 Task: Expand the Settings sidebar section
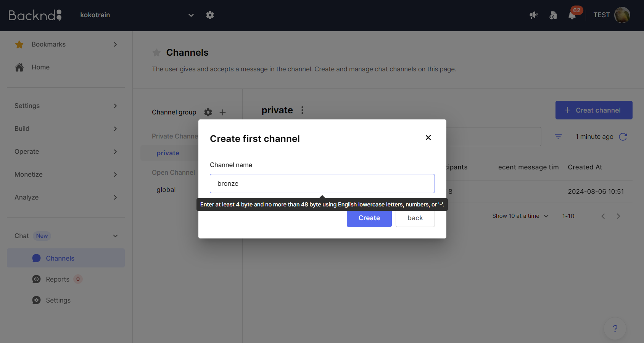(66, 106)
